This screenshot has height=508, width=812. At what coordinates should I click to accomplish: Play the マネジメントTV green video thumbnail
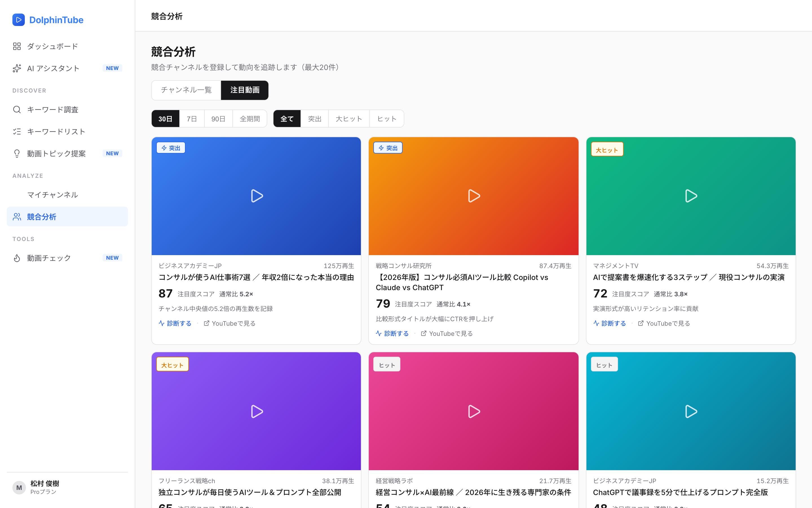[691, 196]
